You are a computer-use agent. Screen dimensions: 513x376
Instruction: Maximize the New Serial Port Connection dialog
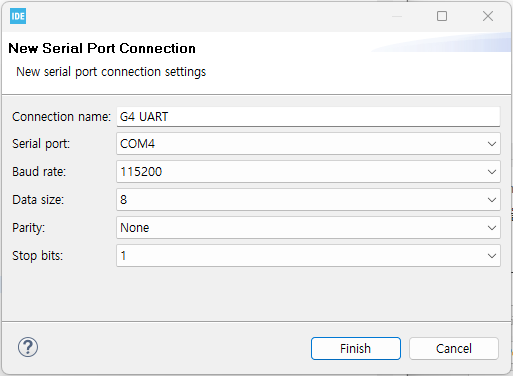pos(442,16)
